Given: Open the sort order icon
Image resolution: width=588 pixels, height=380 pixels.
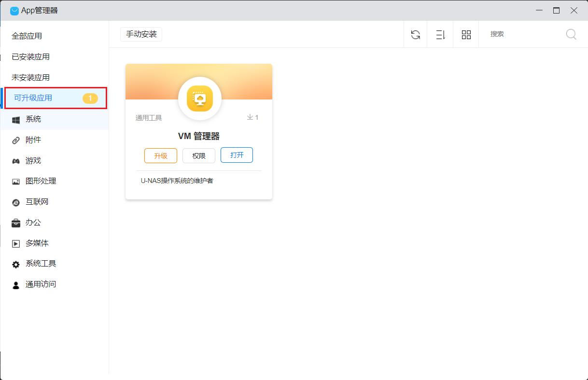Looking at the screenshot, I should coord(440,35).
